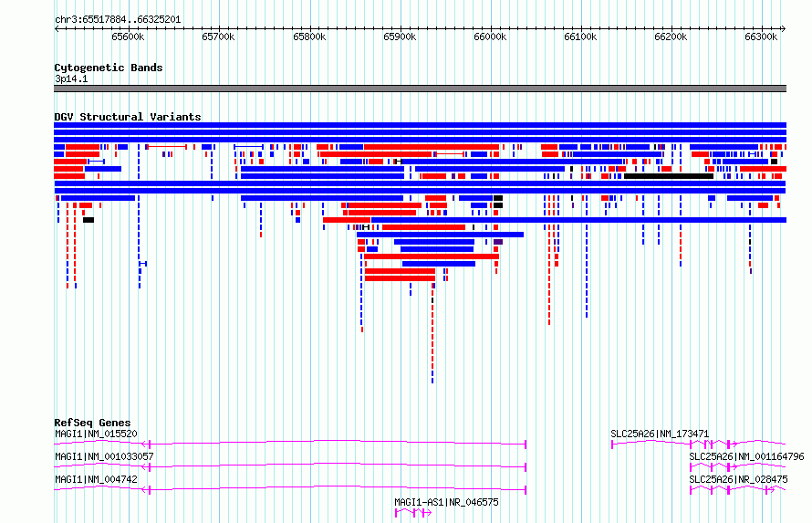Click the SLC25A26|NR_028475 transcript label
Viewport: 812px width, 523px height.
tap(738, 479)
